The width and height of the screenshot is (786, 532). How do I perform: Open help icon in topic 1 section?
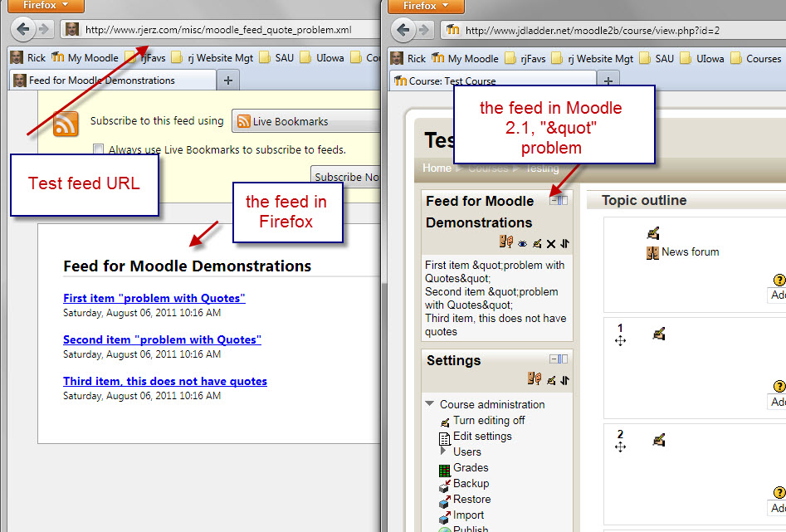[x=779, y=386]
